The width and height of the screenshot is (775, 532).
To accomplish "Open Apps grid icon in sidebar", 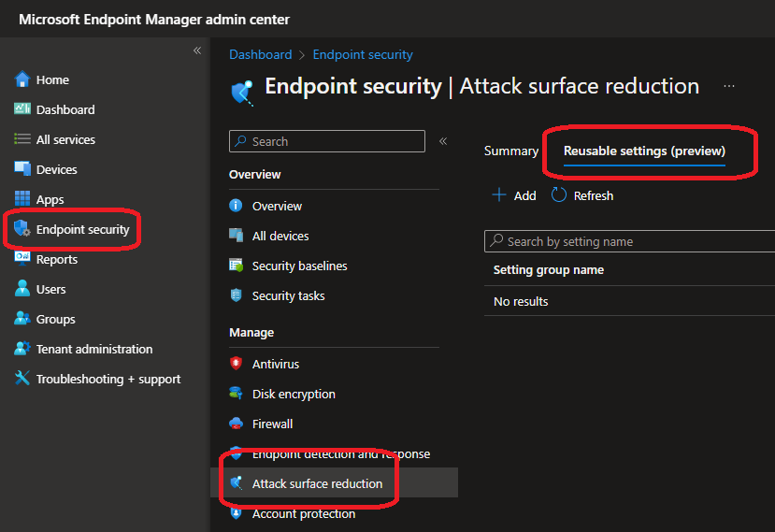I will click(22, 199).
